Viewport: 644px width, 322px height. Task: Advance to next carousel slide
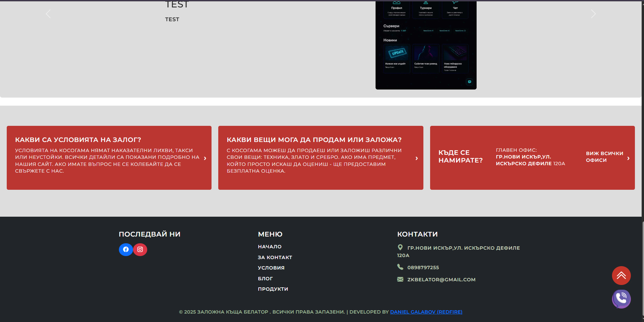pyautogui.click(x=593, y=14)
